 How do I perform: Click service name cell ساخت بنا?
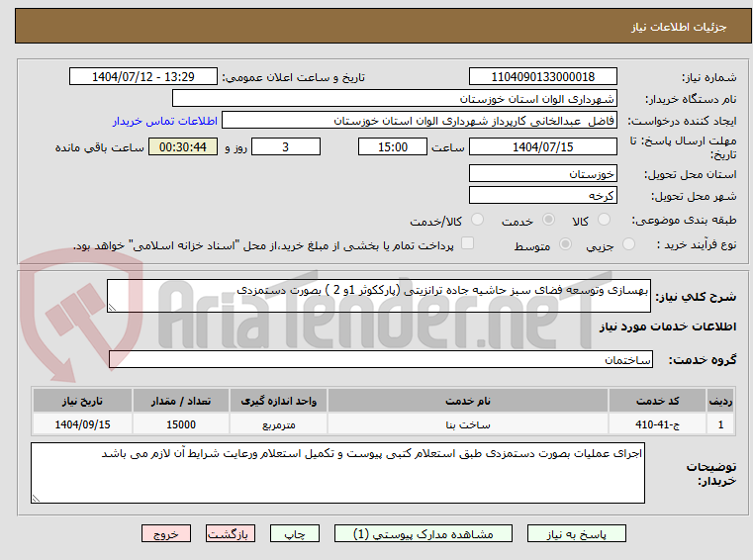pyautogui.click(x=468, y=424)
